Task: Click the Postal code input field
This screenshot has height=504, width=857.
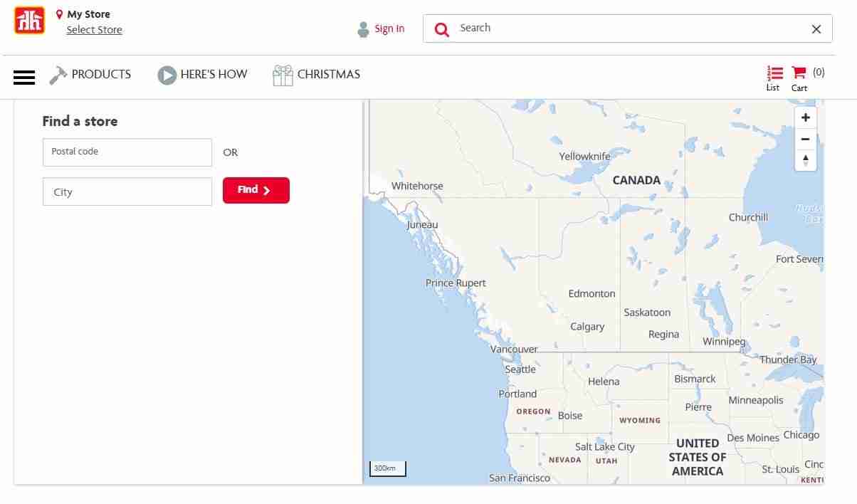Action: [x=127, y=152]
